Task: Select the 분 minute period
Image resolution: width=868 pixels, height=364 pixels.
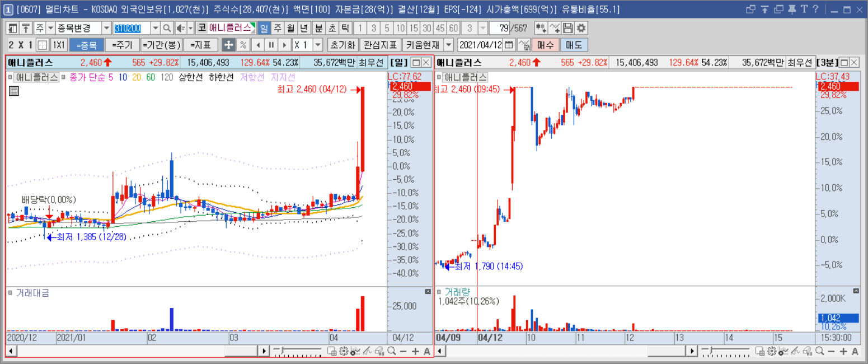Action: tap(318, 28)
